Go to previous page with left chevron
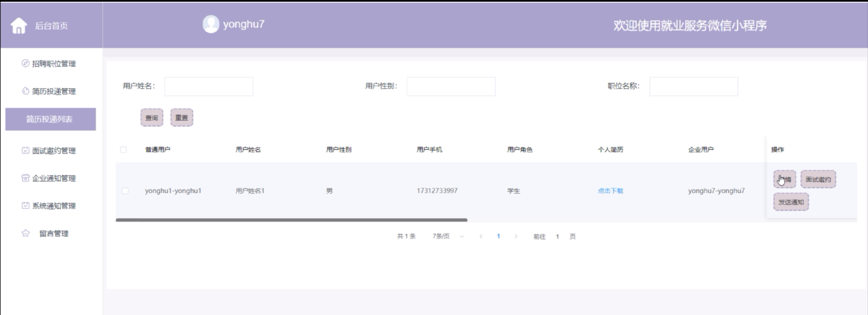Image resolution: width=868 pixels, height=315 pixels. [481, 236]
